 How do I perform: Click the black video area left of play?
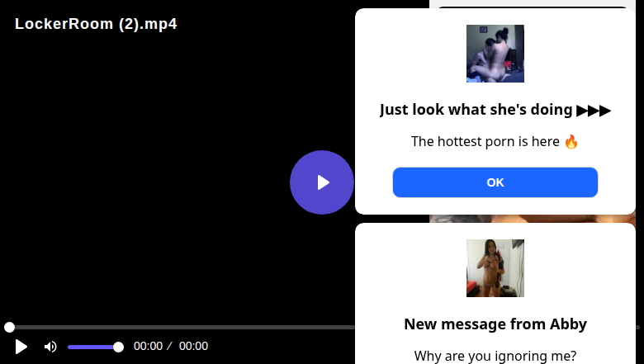[x=149, y=182]
